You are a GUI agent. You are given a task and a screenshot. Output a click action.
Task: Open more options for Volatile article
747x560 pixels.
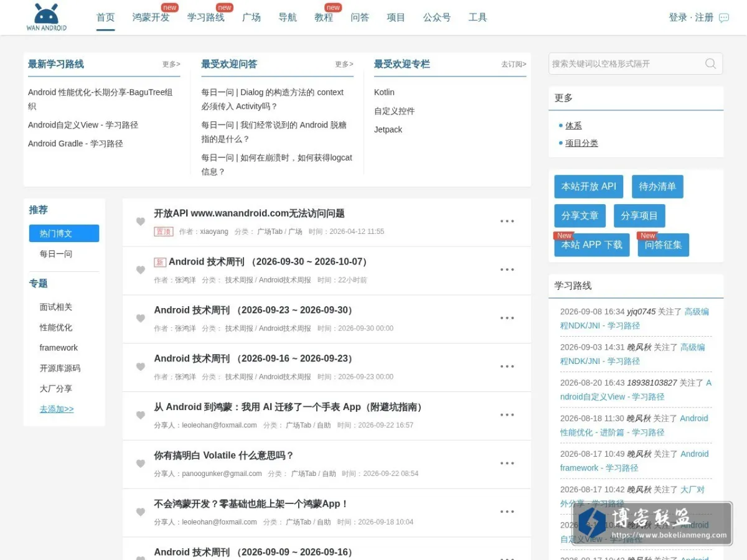507,463
